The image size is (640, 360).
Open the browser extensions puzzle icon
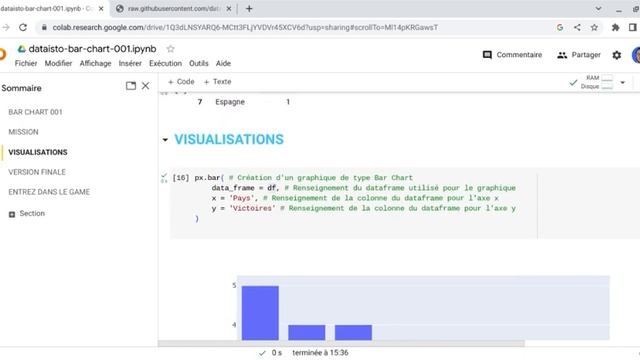point(616,27)
